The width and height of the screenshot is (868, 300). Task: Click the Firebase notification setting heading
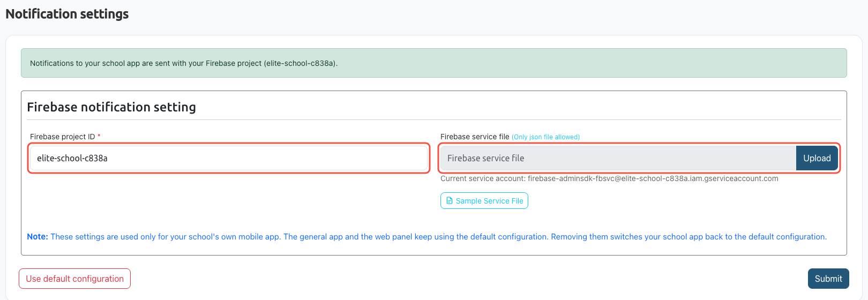(111, 107)
